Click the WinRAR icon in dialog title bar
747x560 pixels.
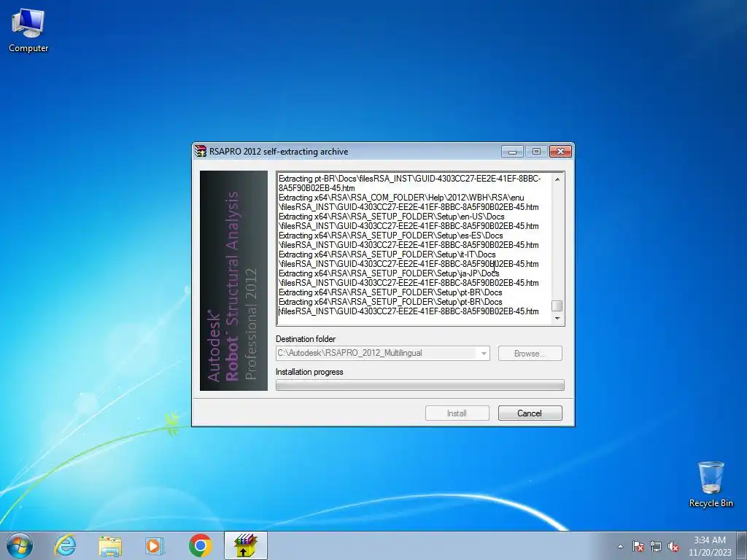click(201, 152)
